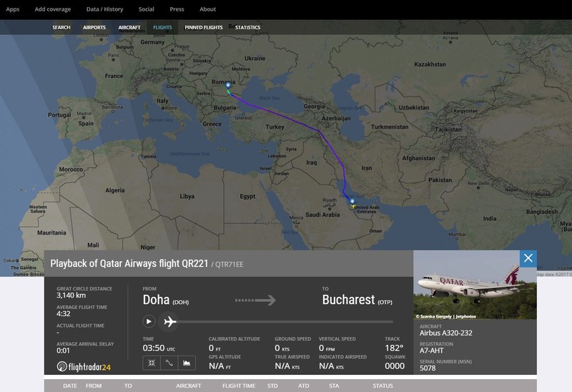This screenshot has height=392, width=572.
Task: Open the Press menu item
Action: (177, 9)
